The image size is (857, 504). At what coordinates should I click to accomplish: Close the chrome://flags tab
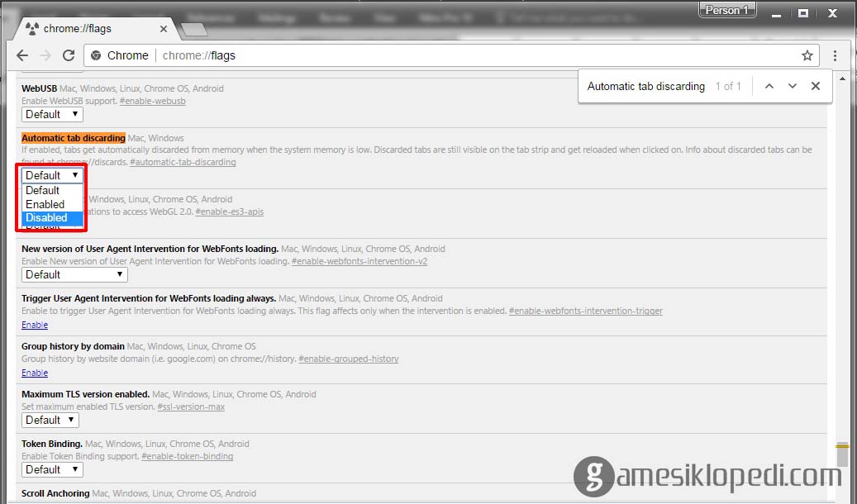pyautogui.click(x=164, y=29)
